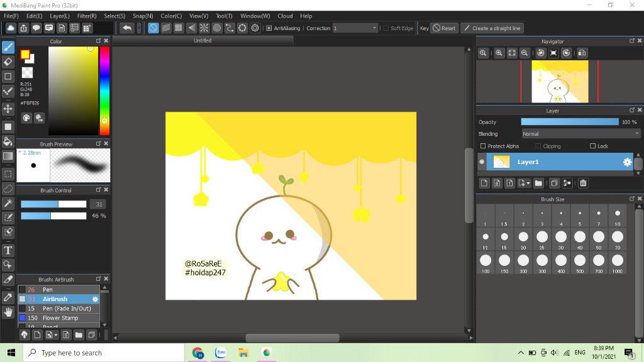Image resolution: width=644 pixels, height=362 pixels.
Task: Select the Lasso select tool
Action: click(x=8, y=189)
